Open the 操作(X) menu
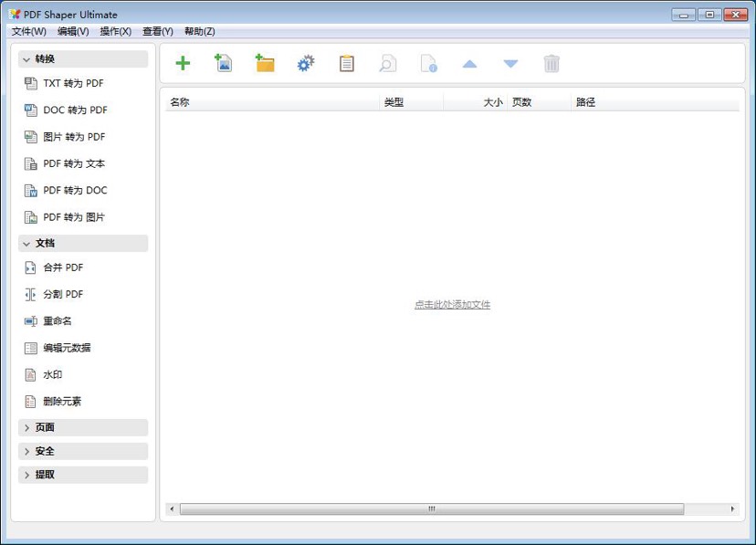The image size is (756, 545). 116,31
